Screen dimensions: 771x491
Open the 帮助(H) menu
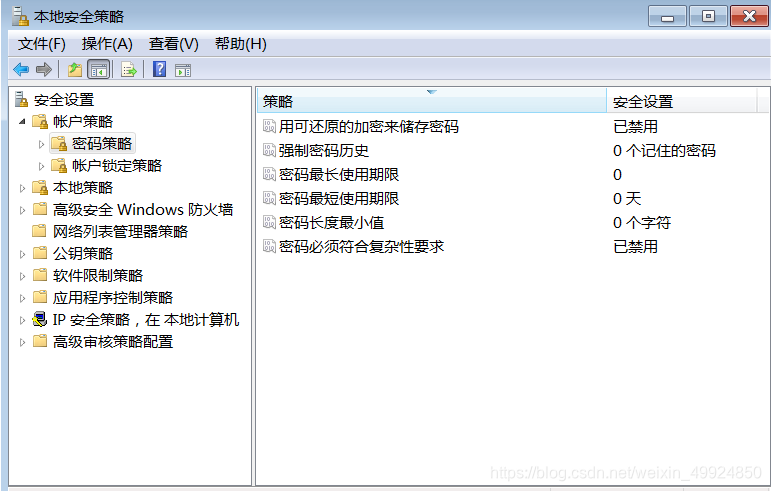pos(241,44)
